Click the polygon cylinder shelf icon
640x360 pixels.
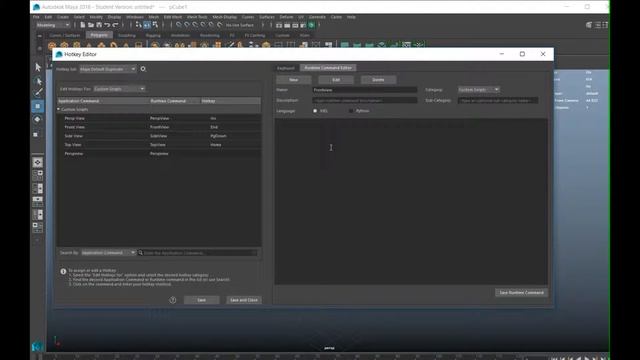tap(77, 45)
